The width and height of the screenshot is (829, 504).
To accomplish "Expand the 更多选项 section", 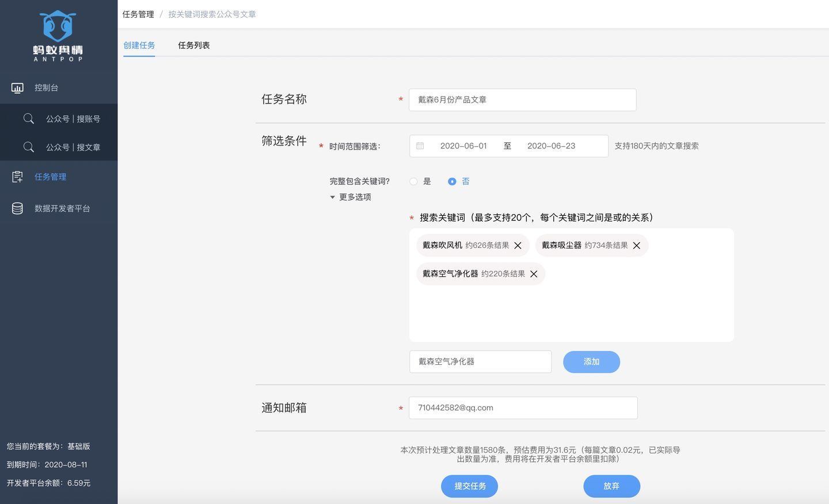I will pyautogui.click(x=350, y=197).
